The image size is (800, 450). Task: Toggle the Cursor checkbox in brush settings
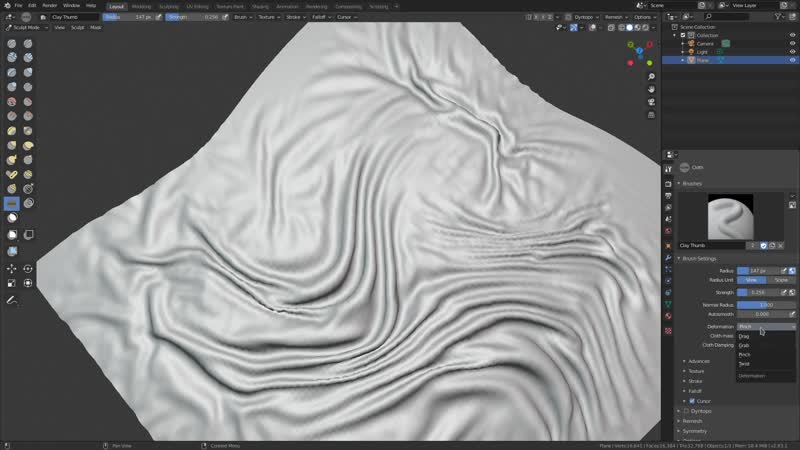[692, 401]
